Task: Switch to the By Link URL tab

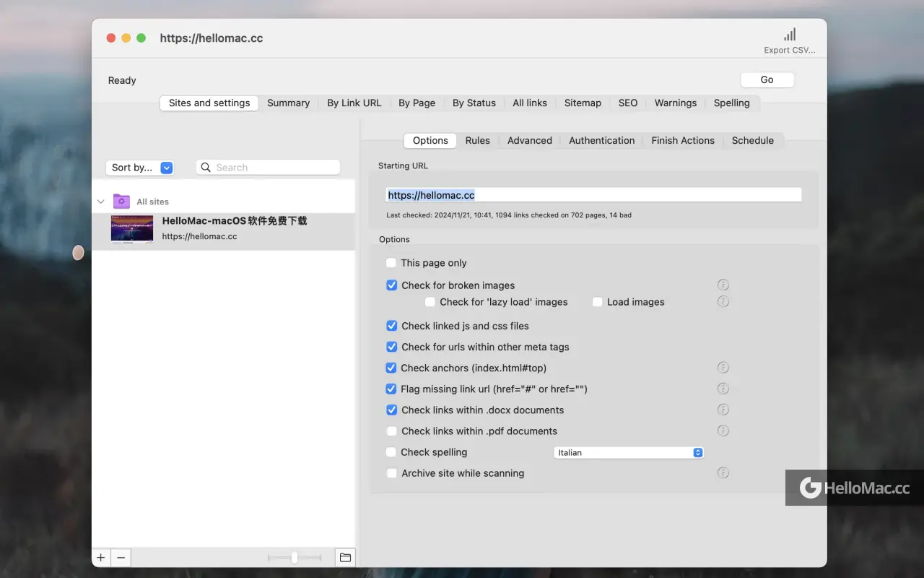Action: [354, 103]
